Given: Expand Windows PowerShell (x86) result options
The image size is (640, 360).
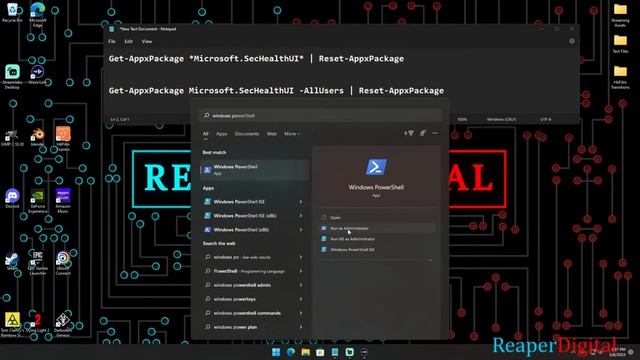Looking at the screenshot, I should 301,230.
